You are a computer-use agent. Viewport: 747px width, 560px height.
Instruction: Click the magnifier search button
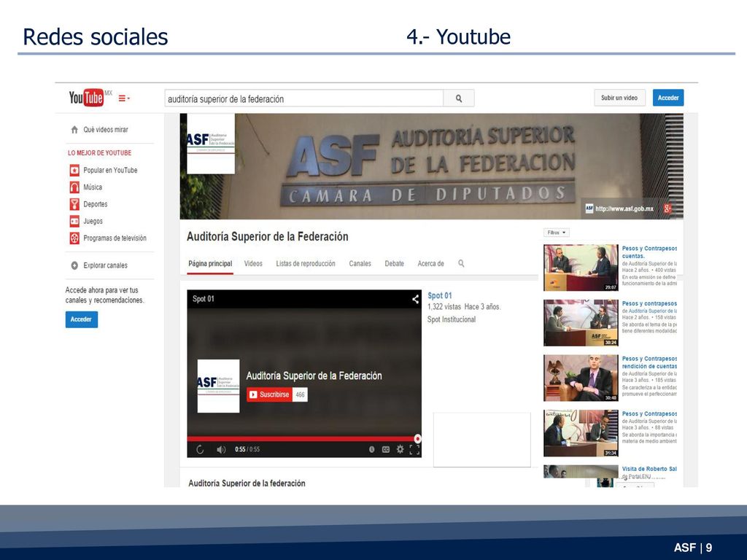tap(458, 98)
